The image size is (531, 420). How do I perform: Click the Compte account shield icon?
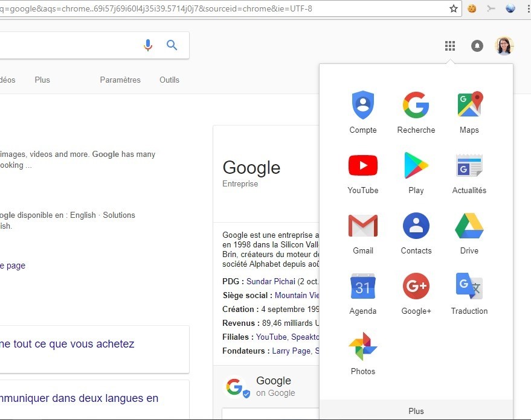coord(362,105)
